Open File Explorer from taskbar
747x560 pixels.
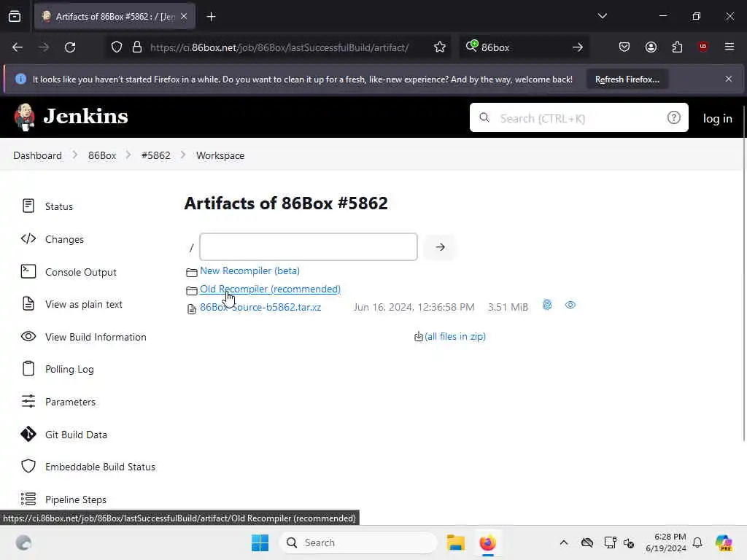(x=455, y=542)
